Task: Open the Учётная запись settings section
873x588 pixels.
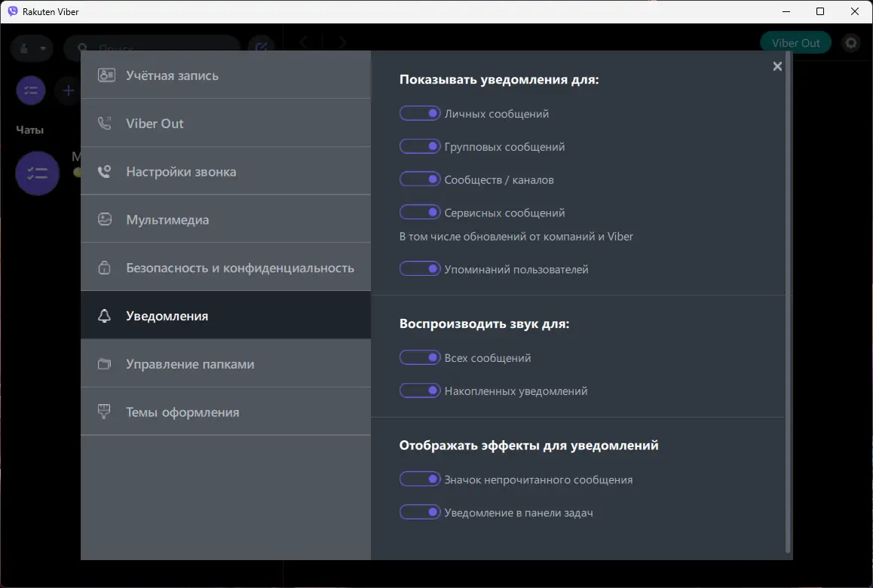Action: click(x=173, y=75)
